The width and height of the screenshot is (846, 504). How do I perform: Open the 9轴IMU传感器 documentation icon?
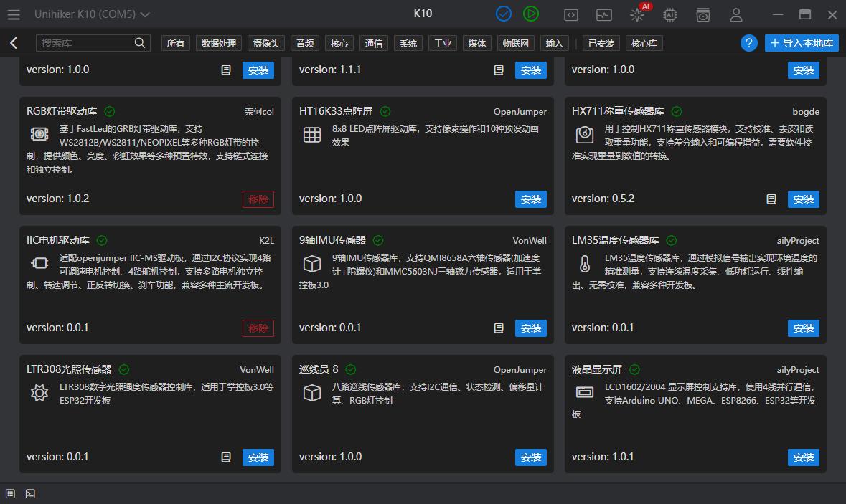(499, 328)
